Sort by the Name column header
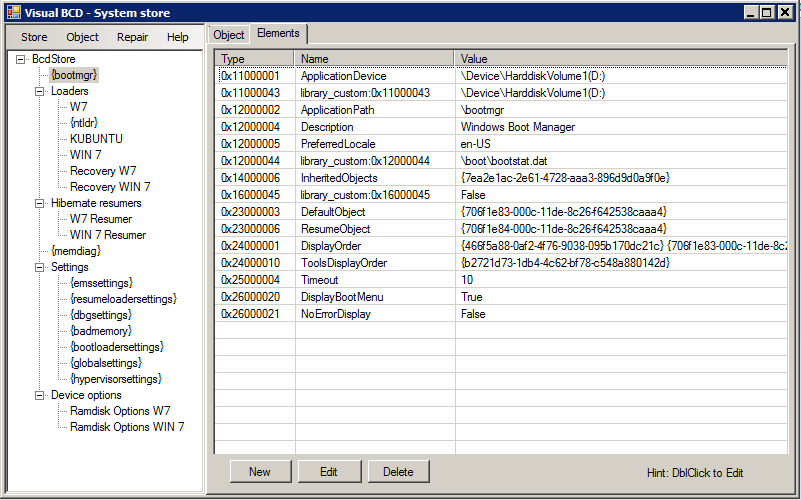 click(374, 59)
